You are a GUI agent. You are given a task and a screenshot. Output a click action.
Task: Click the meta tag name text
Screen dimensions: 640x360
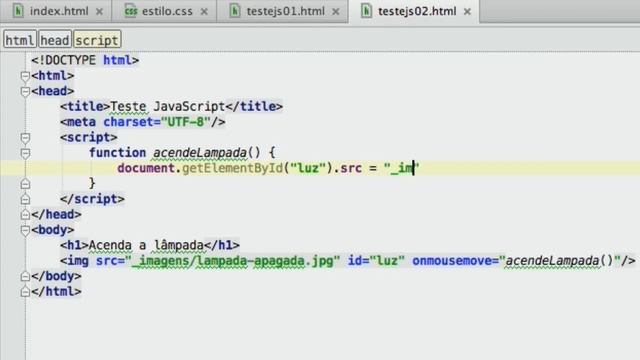click(82, 122)
